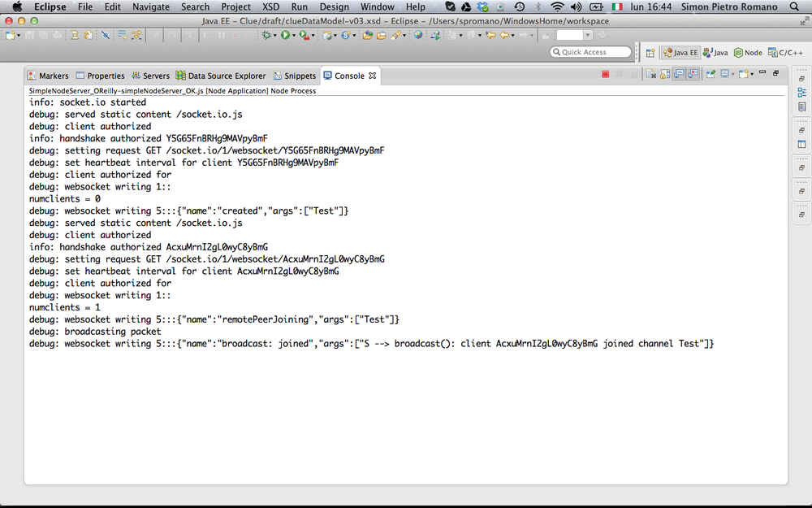Run the last launched application
Viewport: 812px width, 508px height.
point(286,37)
